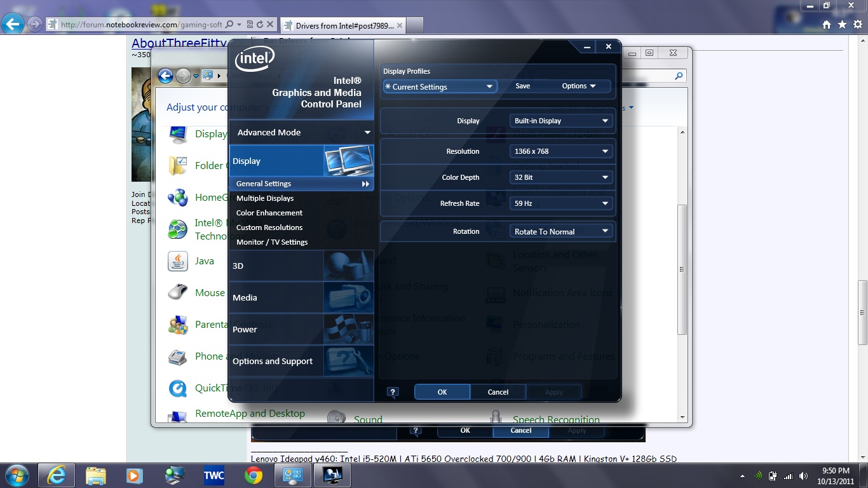Select Color Enhancement under Display
The width and height of the screenshot is (868, 488).
coord(269,213)
